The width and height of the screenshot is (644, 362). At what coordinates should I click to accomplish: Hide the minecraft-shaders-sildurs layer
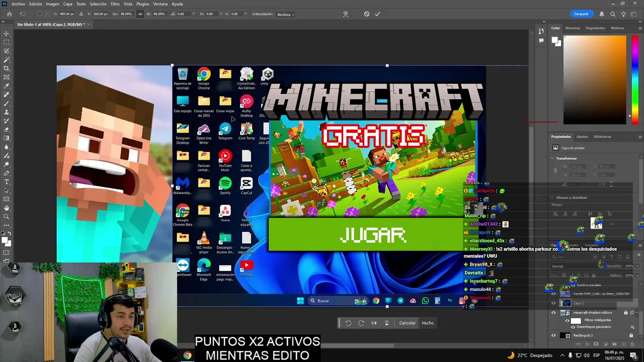[x=554, y=312]
